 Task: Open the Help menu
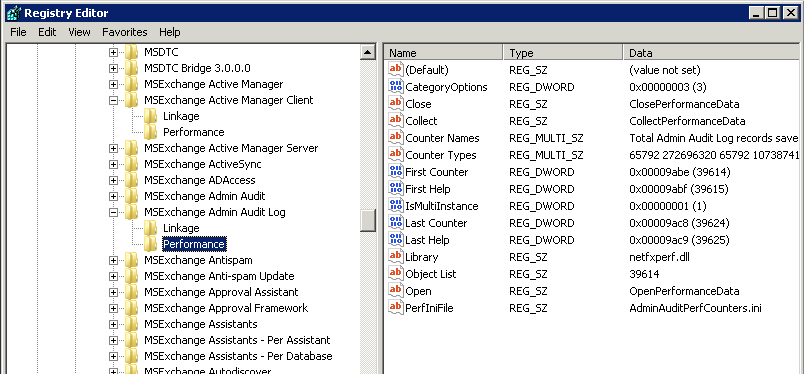pos(170,32)
